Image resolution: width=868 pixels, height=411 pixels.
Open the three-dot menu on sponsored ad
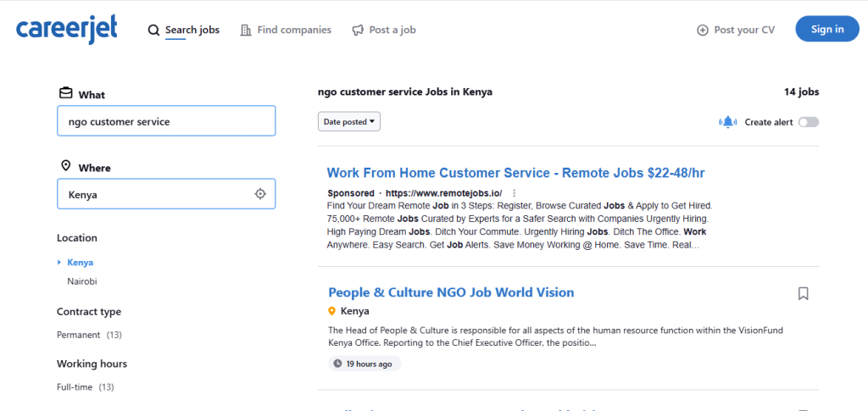tap(515, 193)
